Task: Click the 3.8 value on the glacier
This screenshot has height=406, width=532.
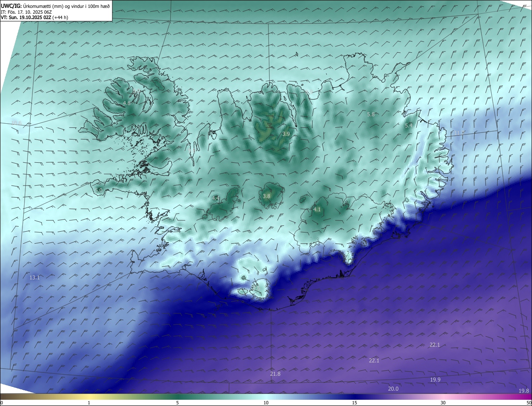Action: (x=266, y=196)
